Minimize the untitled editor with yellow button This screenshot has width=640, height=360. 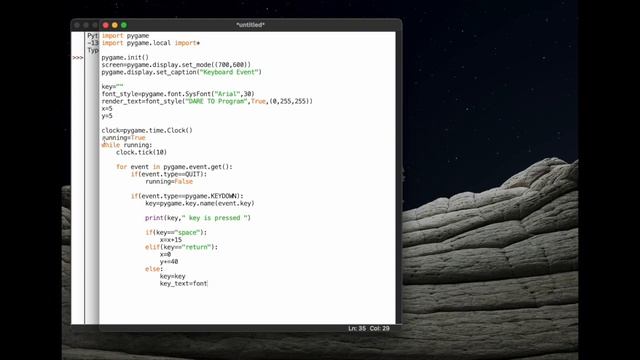[x=115, y=25]
